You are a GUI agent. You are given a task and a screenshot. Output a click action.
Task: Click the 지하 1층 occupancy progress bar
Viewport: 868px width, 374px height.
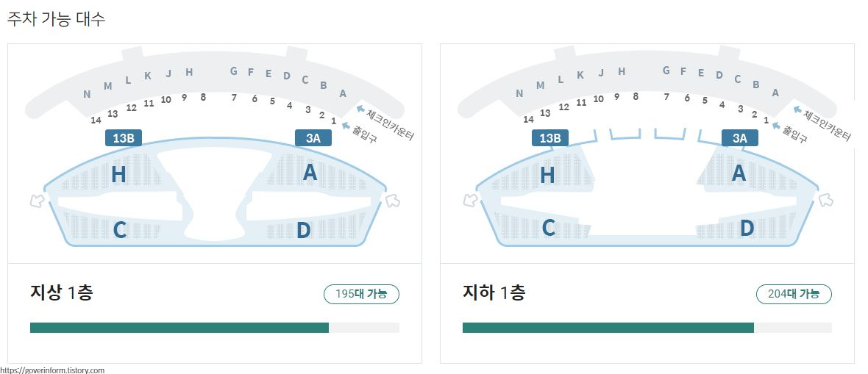pyautogui.click(x=647, y=328)
